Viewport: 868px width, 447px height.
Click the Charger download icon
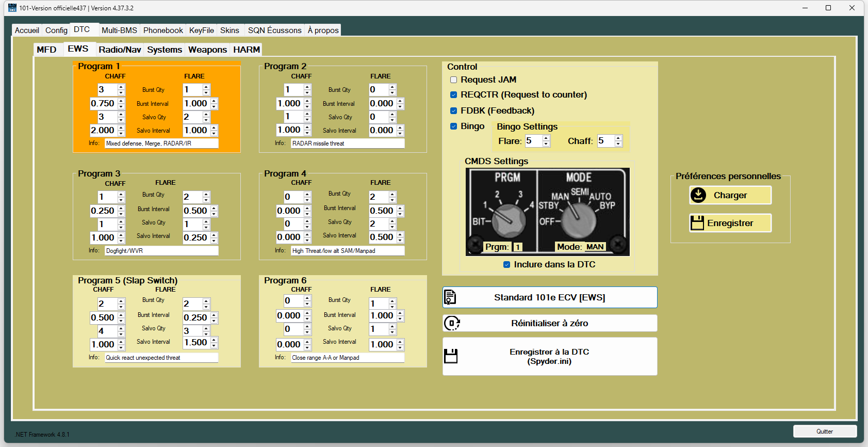(698, 195)
